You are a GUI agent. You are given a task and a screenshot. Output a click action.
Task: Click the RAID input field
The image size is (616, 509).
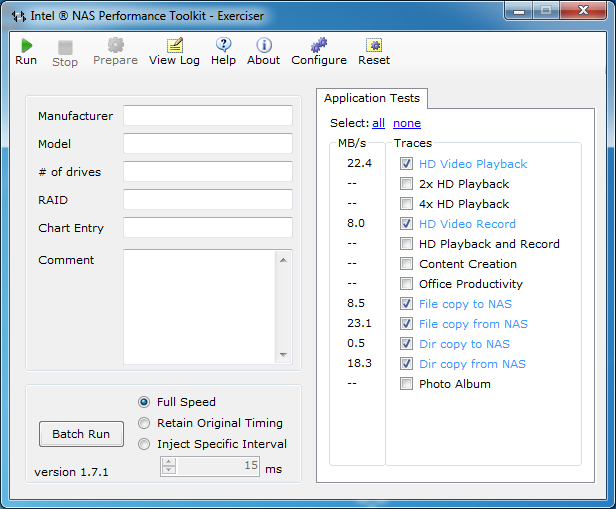(208, 200)
